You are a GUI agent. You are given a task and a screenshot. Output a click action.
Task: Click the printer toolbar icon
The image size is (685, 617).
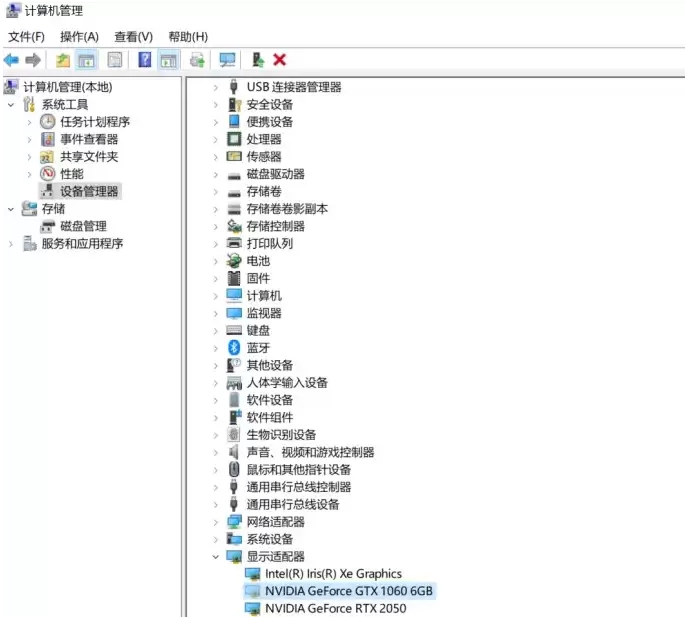click(197, 60)
